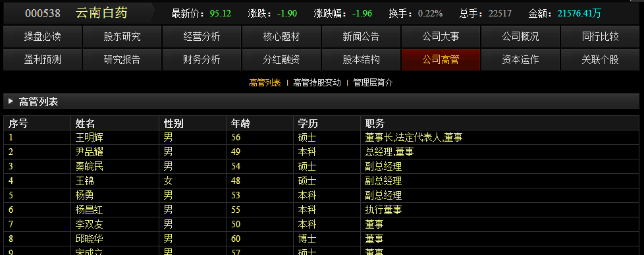Select the 研究报告 tab
Screen dimensions: 644x255
pyautogui.click(x=122, y=60)
